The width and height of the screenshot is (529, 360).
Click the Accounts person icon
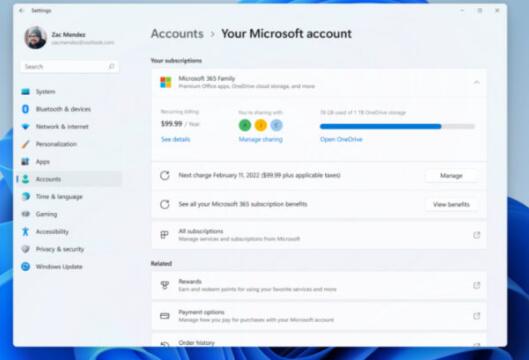(x=25, y=179)
